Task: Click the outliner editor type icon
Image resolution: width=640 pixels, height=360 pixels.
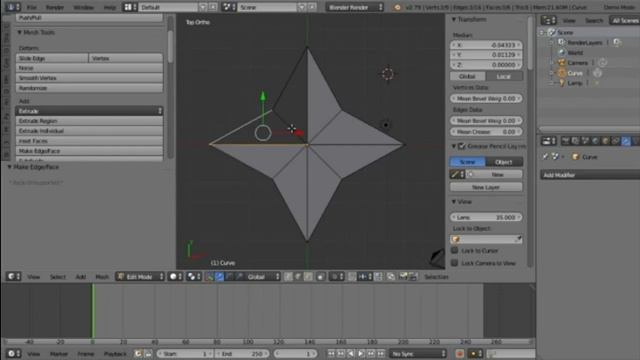Action: tap(548, 20)
